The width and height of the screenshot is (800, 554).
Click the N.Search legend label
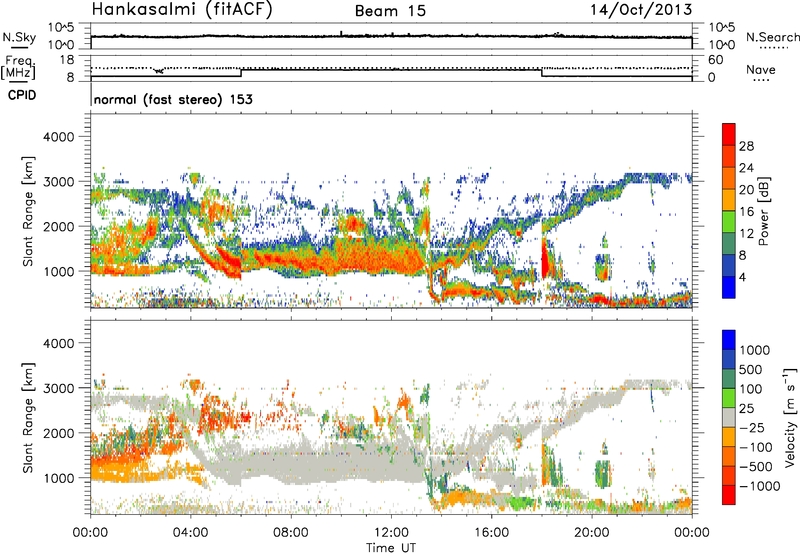pos(773,37)
